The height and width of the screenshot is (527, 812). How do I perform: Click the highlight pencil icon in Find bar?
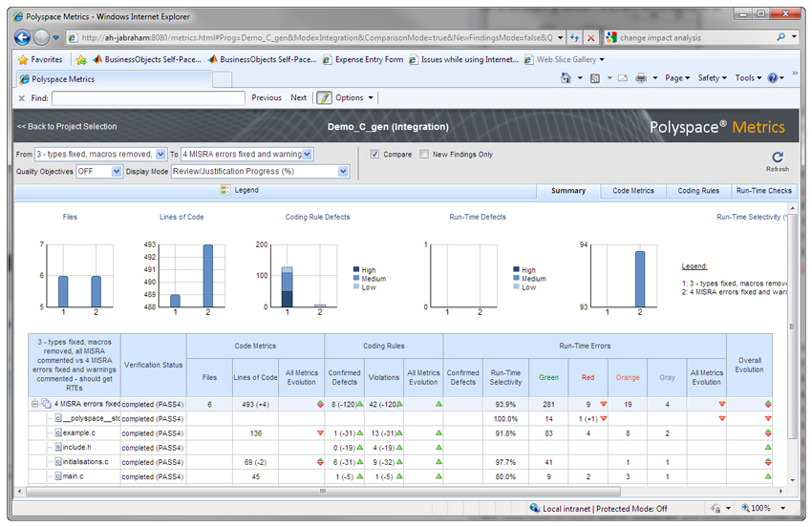[x=324, y=97]
